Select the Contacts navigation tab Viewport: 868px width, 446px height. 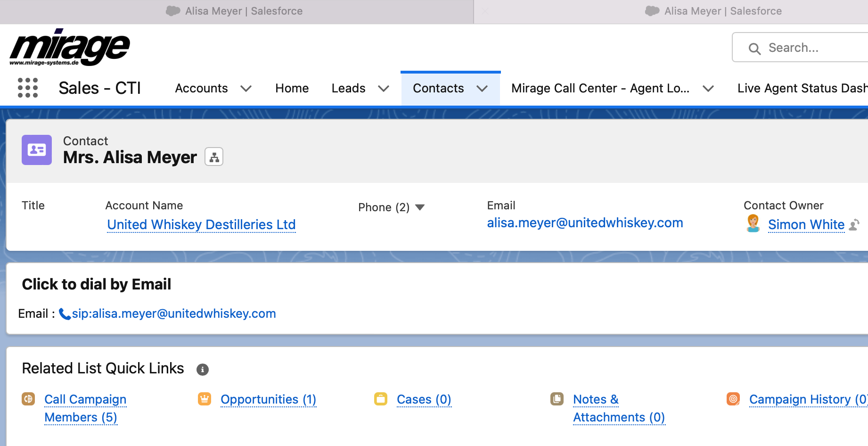[439, 88]
